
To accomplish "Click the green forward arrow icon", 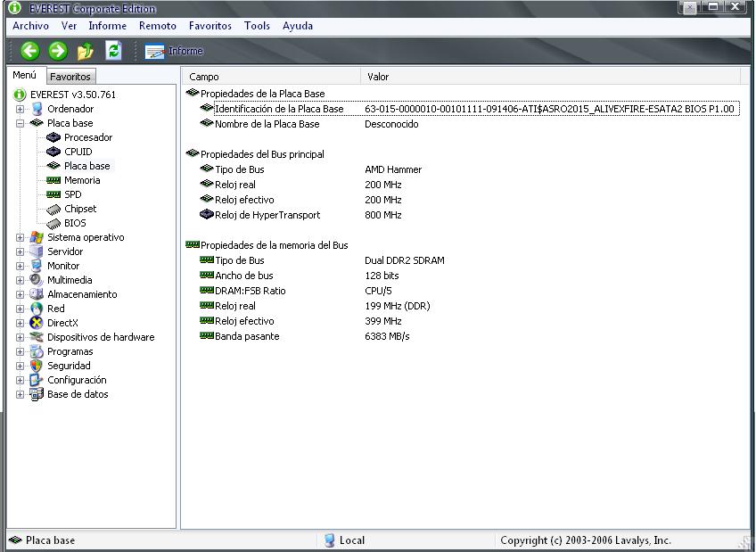I will coord(58,51).
